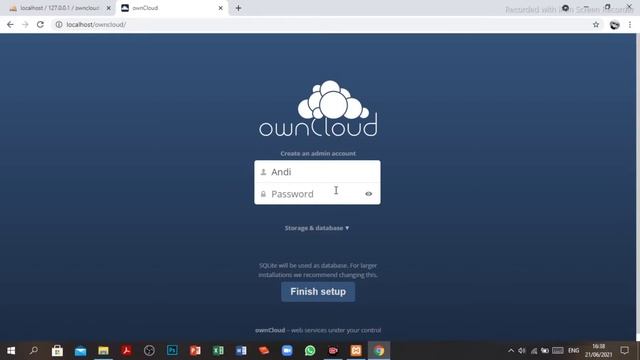Image resolution: width=640 pixels, height=360 pixels.
Task: Select the ownCloud browser tab
Action: (x=171, y=8)
